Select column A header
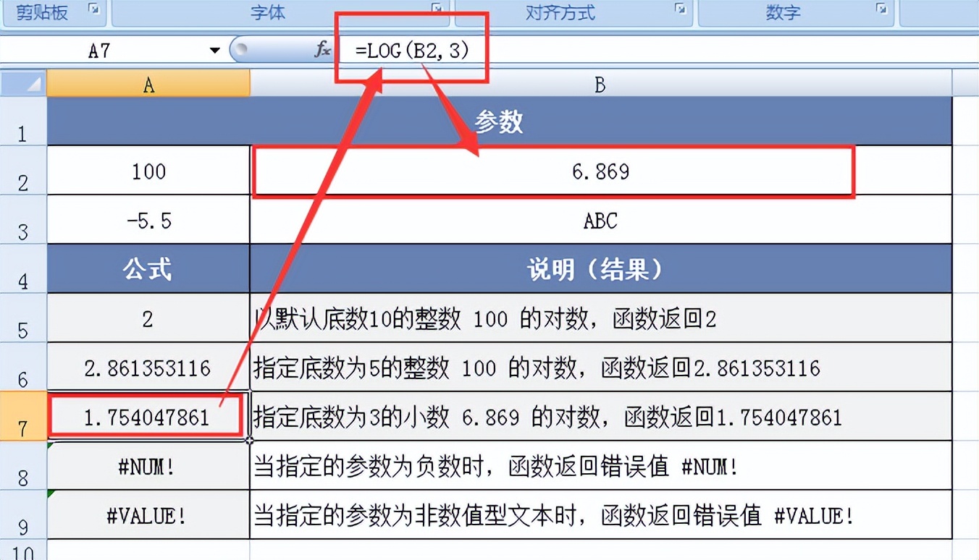This screenshot has height=560, width=979. coord(148,85)
